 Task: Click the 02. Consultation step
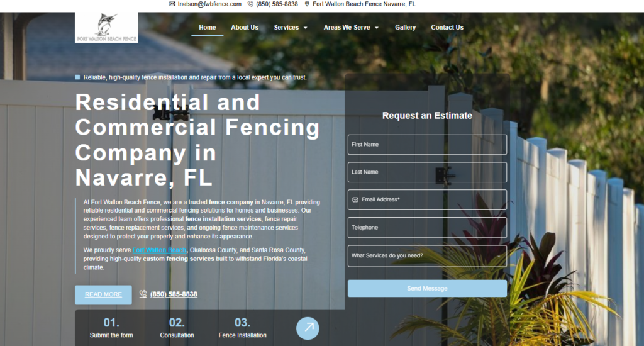(x=177, y=328)
